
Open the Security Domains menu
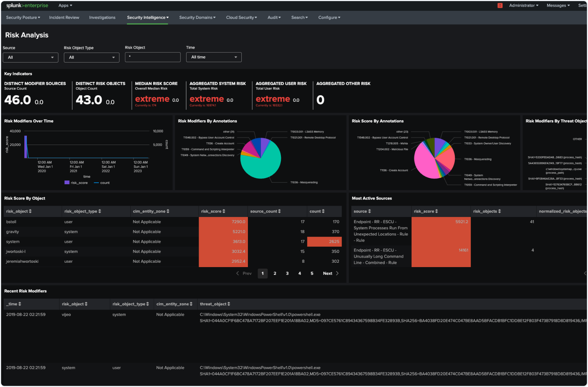[x=197, y=17]
